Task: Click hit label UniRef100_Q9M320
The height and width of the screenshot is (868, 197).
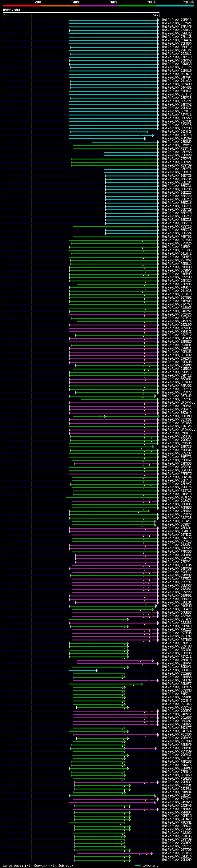Action: (x=177, y=281)
